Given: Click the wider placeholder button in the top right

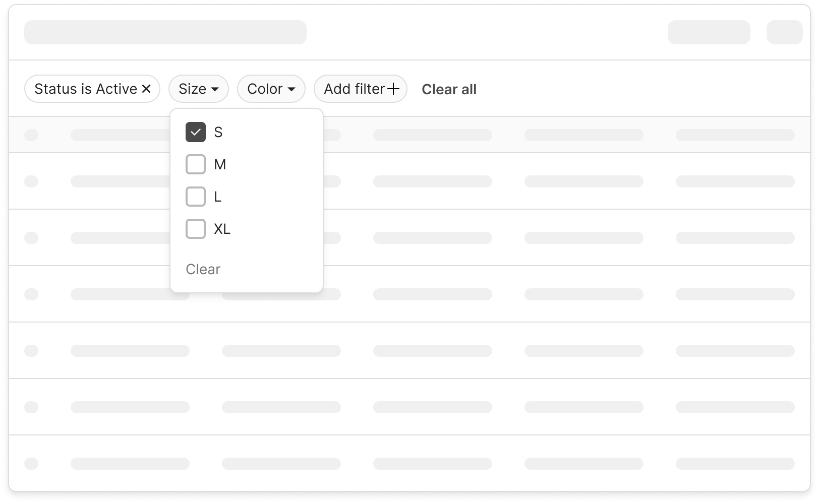Looking at the screenshot, I should tap(709, 32).
